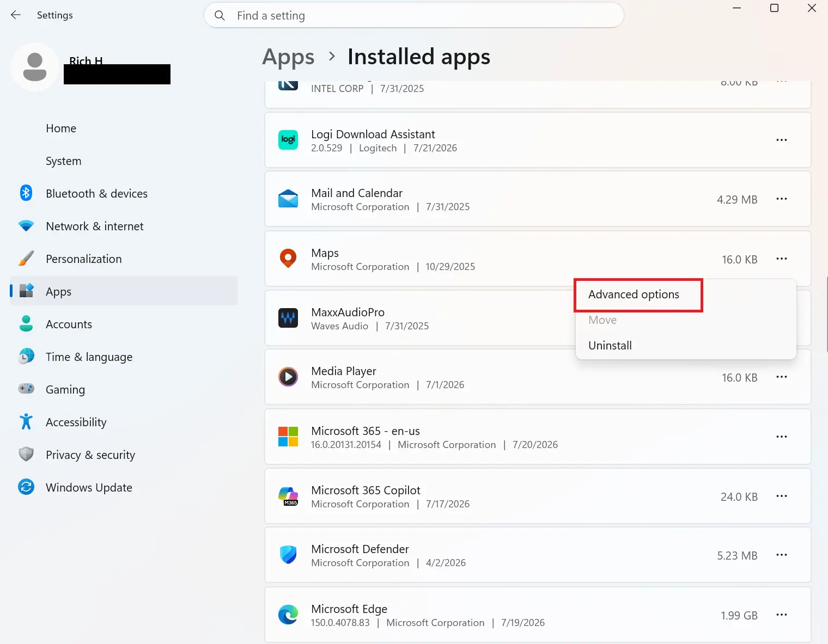828x644 pixels.
Task: Click the Installed apps page heading
Action: point(419,57)
